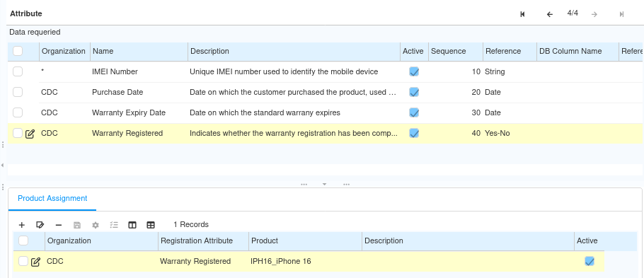The height and width of the screenshot is (278, 644).
Task: Select the IMEI Number row checkbox
Action: click(x=18, y=71)
